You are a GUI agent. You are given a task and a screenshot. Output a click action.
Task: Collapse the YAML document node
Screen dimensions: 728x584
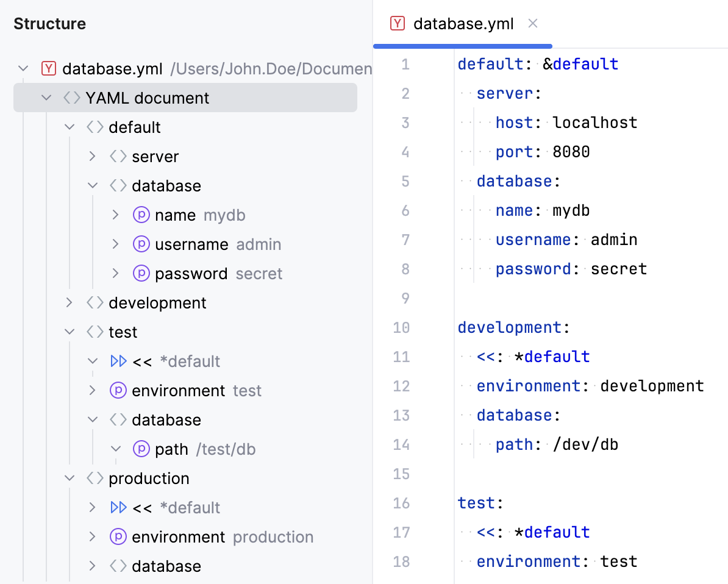coord(47,97)
